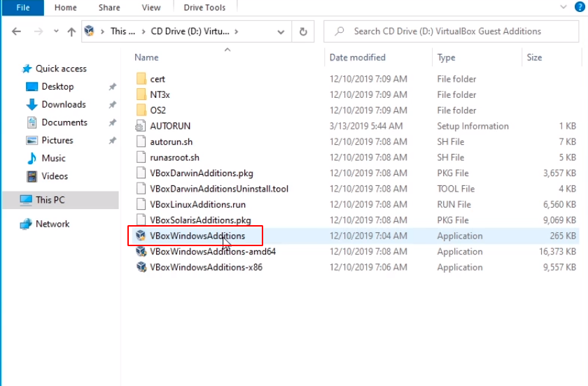Select the VBoxSolarisAdditions.pkg file icon
This screenshot has width=588, height=386.
(x=141, y=220)
